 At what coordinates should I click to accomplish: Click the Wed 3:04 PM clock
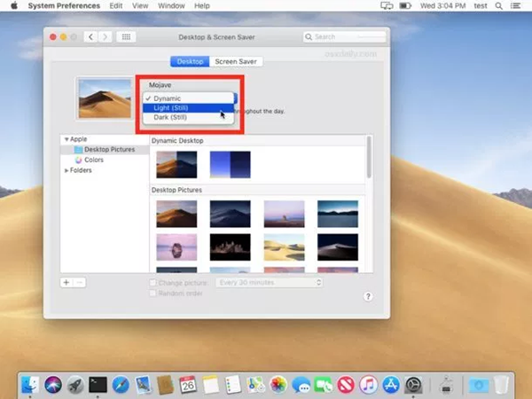(442, 6)
